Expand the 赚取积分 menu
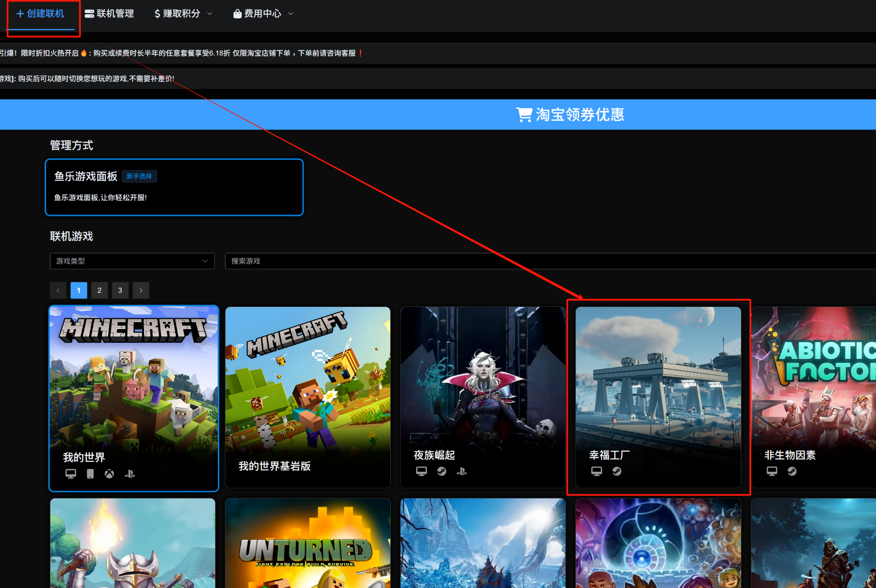 (183, 14)
